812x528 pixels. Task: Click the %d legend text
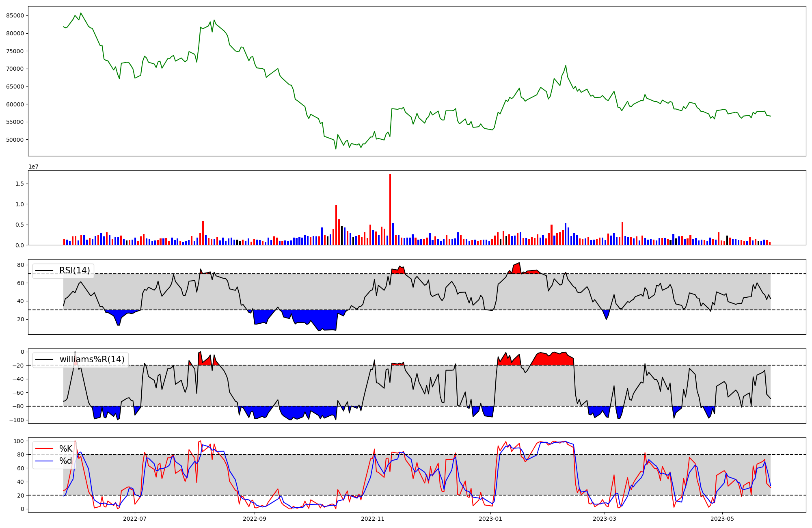pyautogui.click(x=66, y=461)
